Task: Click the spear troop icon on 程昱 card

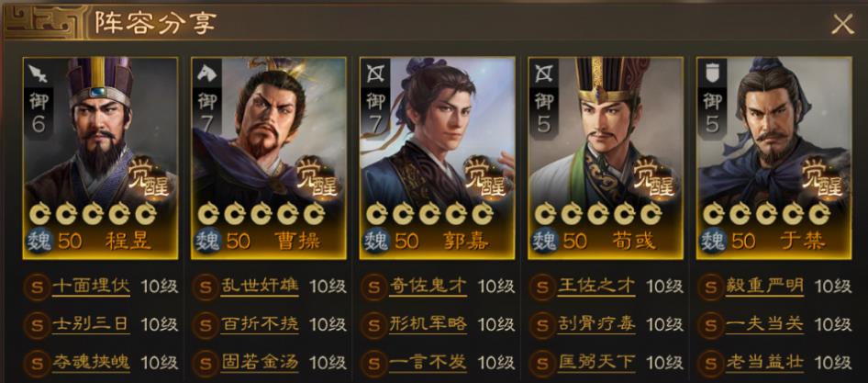Action: pos(39,73)
